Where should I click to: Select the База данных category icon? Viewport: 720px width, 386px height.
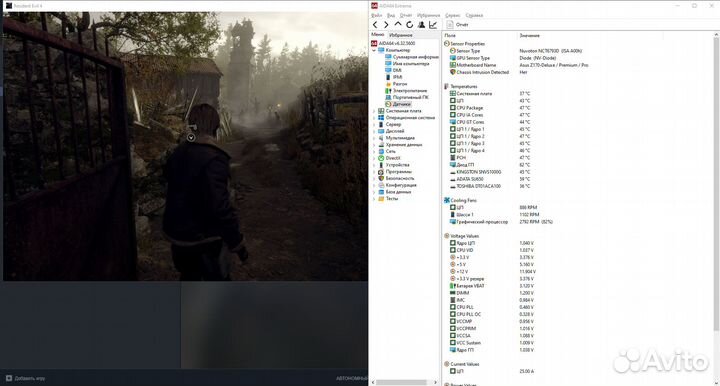[381, 192]
